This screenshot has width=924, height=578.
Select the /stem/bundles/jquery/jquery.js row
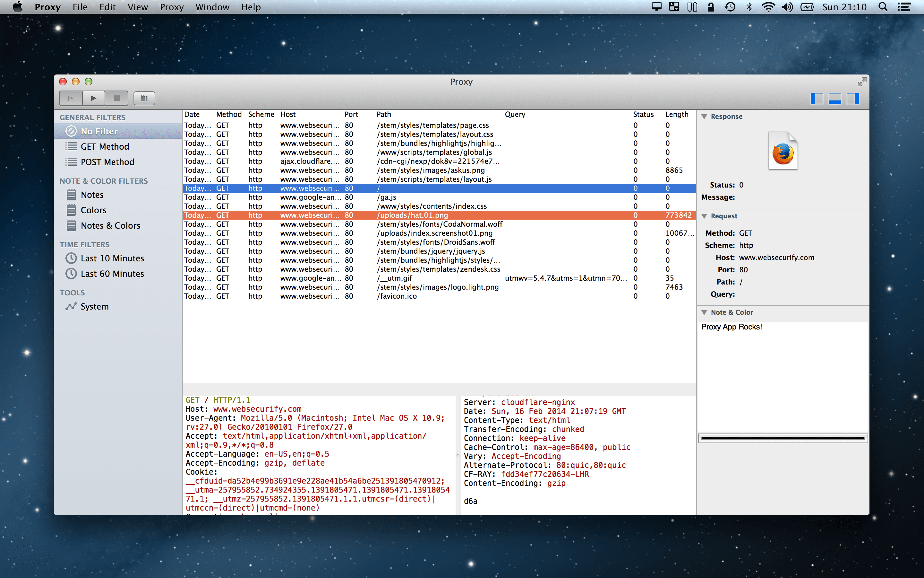coord(439,251)
